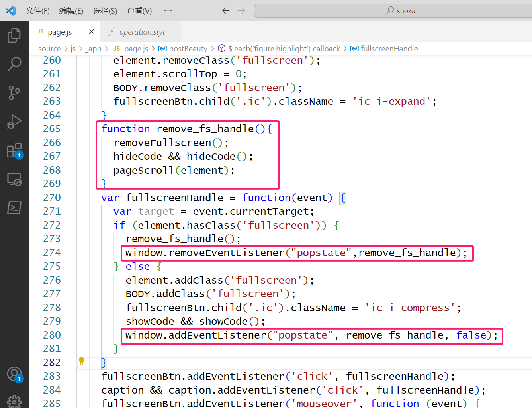This screenshot has height=408, width=532.
Task: Open the Search view in activity bar
Action: [x=14, y=64]
